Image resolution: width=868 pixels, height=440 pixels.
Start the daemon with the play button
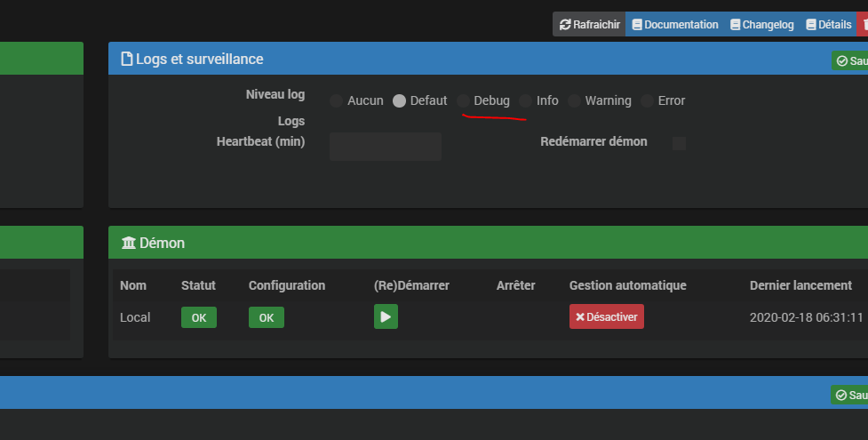386,316
